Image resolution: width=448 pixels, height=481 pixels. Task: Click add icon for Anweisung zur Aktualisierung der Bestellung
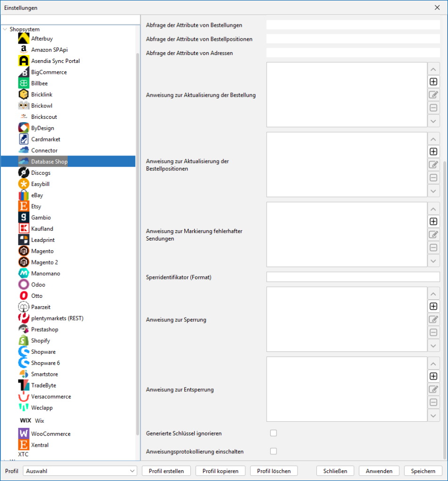[x=433, y=82]
